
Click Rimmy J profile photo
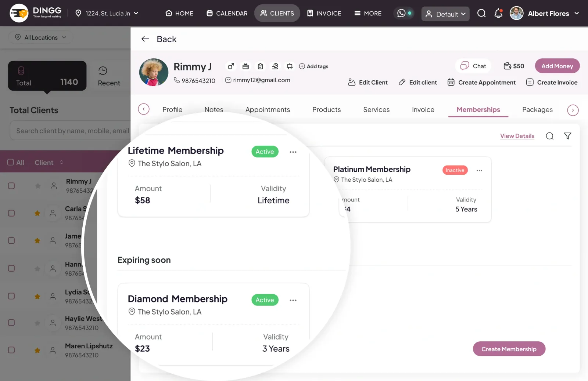(x=154, y=73)
